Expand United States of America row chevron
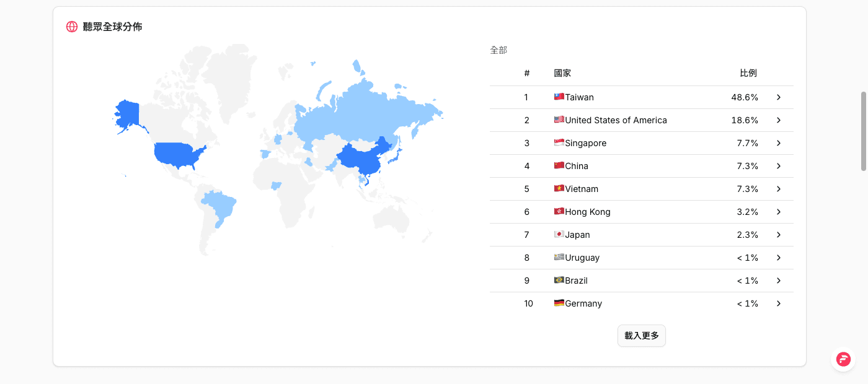Screen dimensions: 868x384 pyautogui.click(x=779, y=120)
